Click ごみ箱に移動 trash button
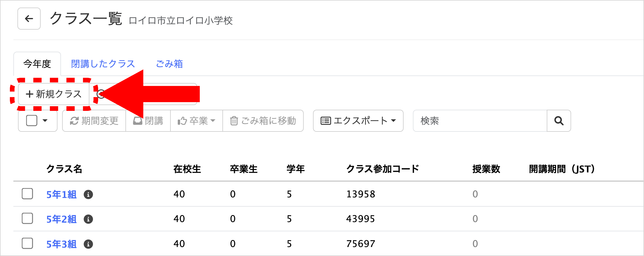The image size is (644, 256). tap(263, 121)
